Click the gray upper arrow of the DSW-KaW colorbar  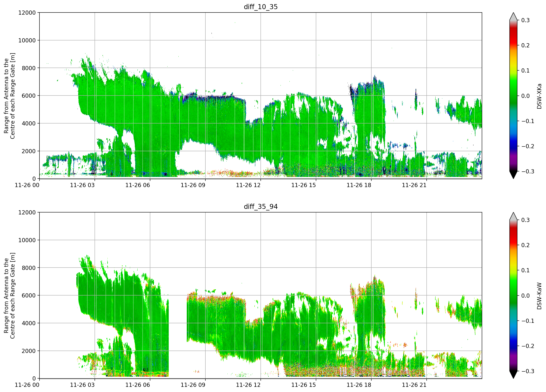tap(513, 217)
